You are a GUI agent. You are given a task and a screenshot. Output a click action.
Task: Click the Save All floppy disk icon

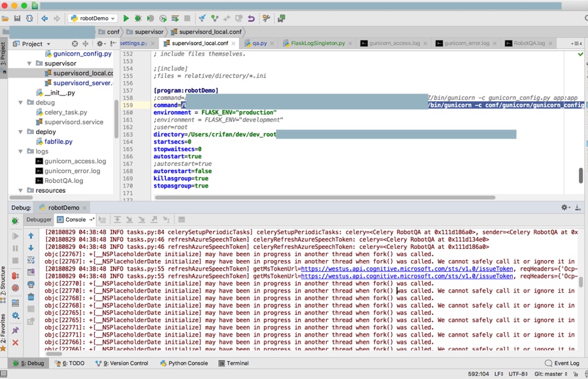point(17,19)
